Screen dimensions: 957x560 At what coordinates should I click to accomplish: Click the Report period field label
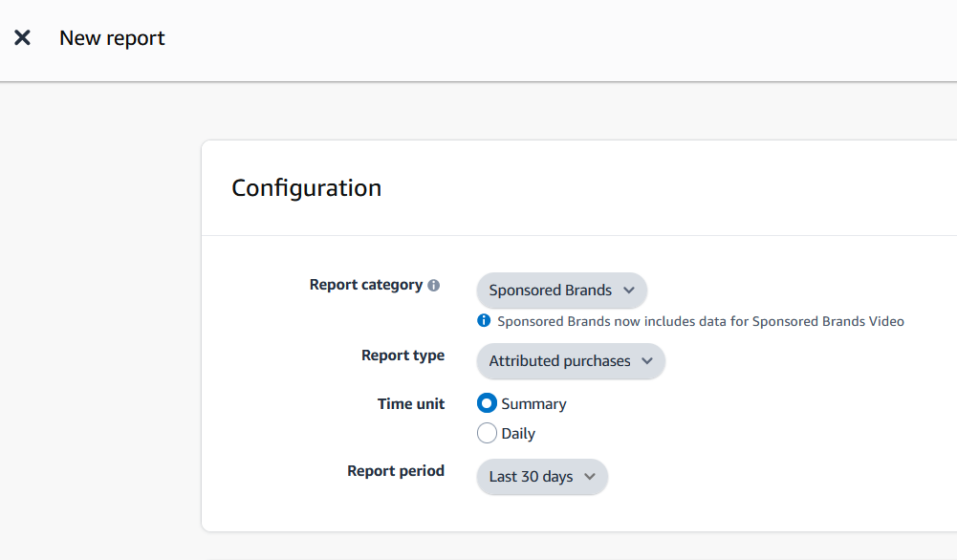(396, 471)
